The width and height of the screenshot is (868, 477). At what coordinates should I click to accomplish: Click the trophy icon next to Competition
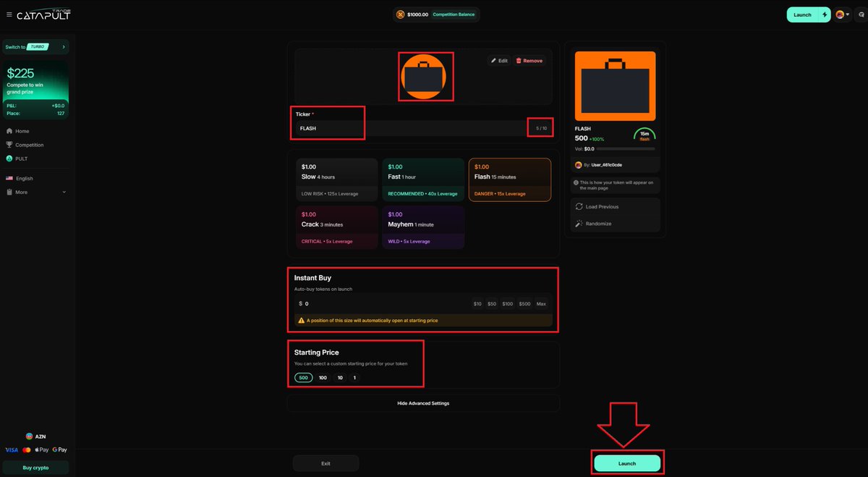[9, 145]
